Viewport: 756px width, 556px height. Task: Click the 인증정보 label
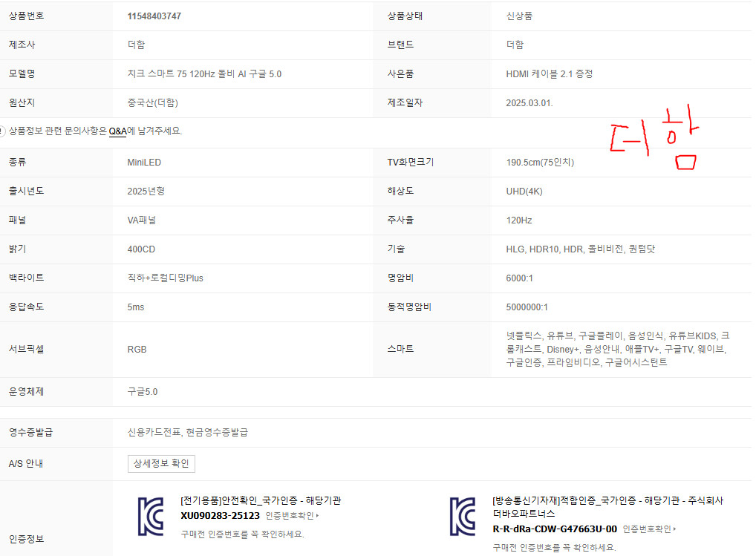click(x=27, y=539)
